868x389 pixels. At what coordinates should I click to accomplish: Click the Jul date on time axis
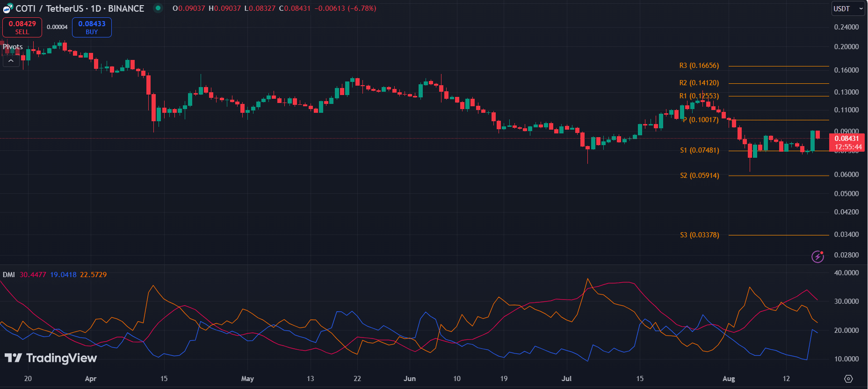coord(566,379)
